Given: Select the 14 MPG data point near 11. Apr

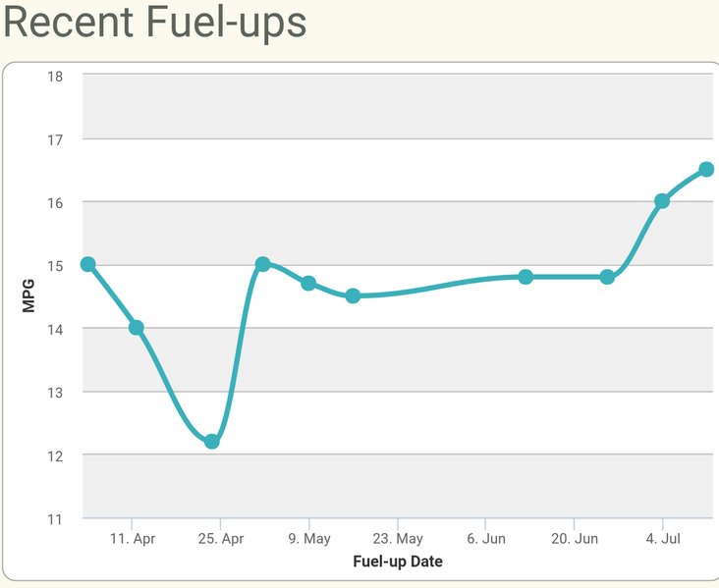Looking at the screenshot, I should [x=137, y=328].
